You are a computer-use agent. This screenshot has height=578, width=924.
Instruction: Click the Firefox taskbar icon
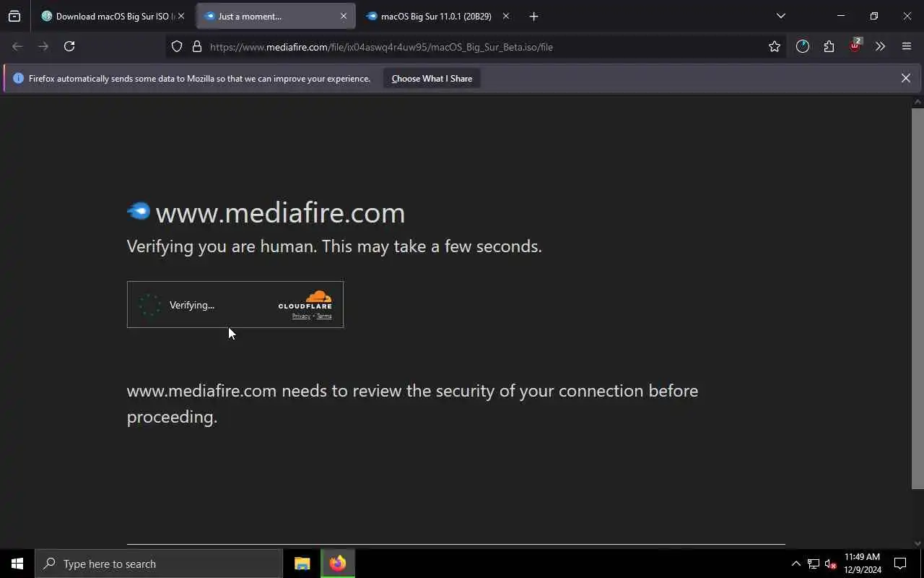click(338, 564)
